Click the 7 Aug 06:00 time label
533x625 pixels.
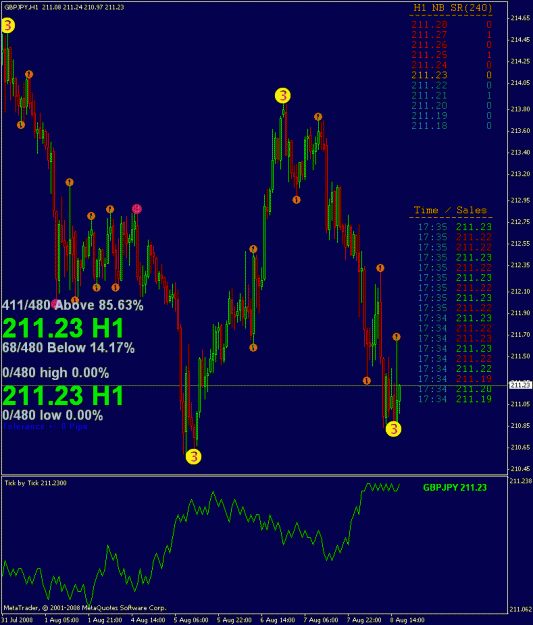[x=321, y=620]
